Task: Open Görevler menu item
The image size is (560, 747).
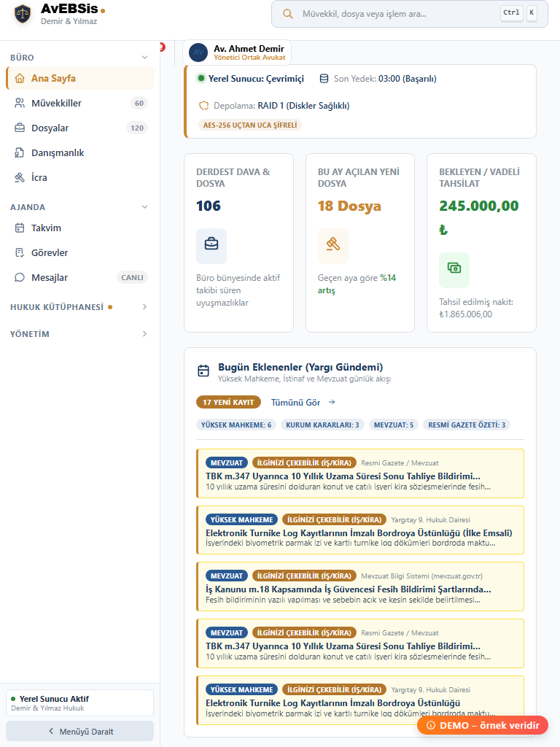Action: (79, 252)
